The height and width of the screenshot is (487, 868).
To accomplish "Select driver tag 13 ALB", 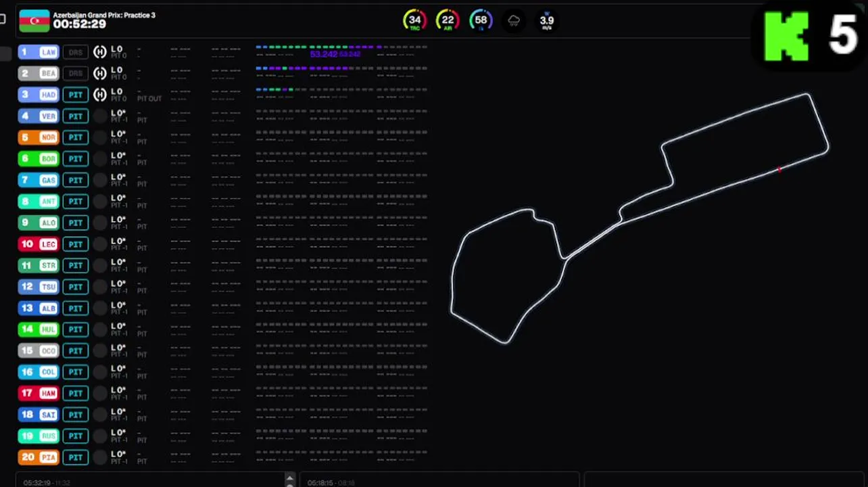I will (x=39, y=308).
